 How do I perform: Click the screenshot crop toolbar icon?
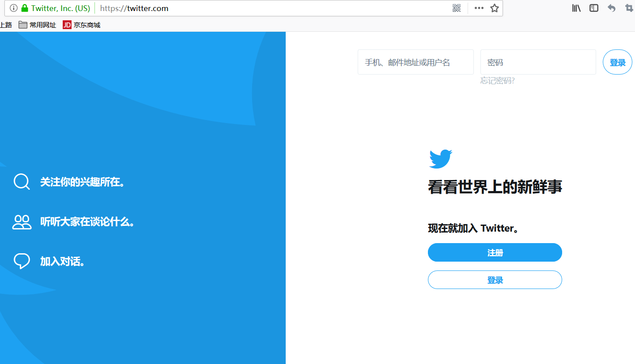coord(629,8)
